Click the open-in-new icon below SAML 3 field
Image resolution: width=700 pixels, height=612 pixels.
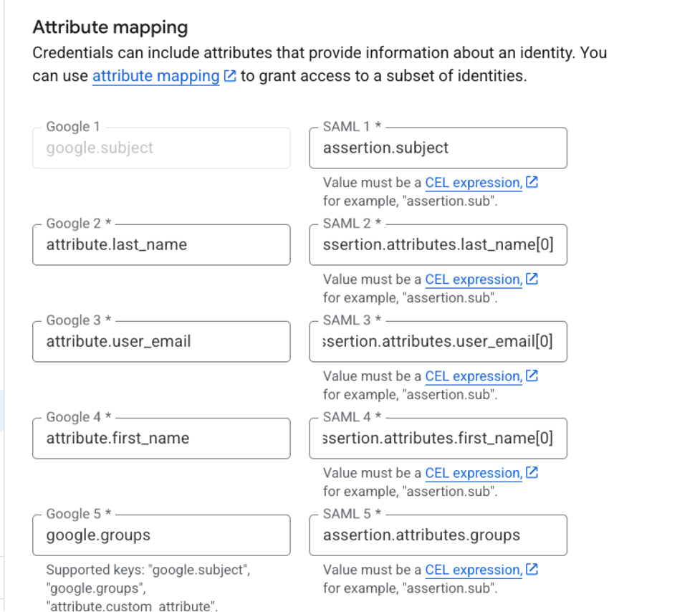point(531,376)
